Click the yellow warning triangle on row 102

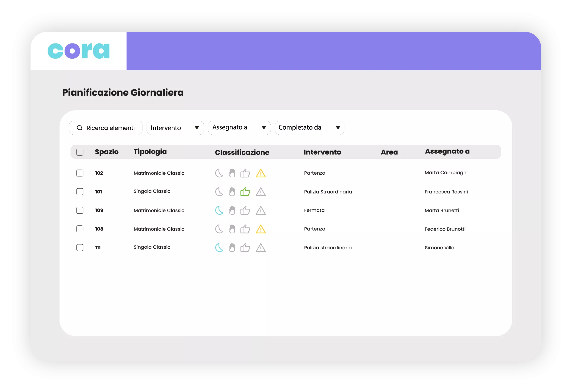pos(261,173)
